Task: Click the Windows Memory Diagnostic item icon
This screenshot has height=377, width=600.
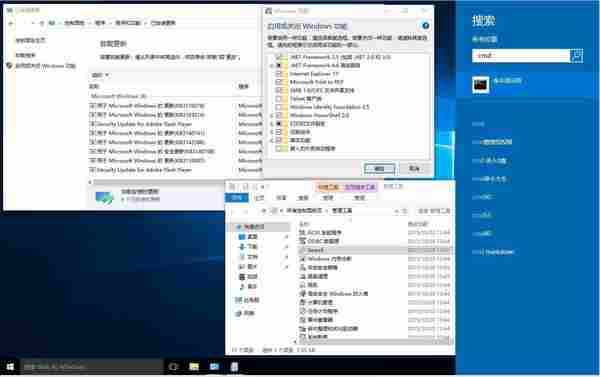Action: point(302,259)
